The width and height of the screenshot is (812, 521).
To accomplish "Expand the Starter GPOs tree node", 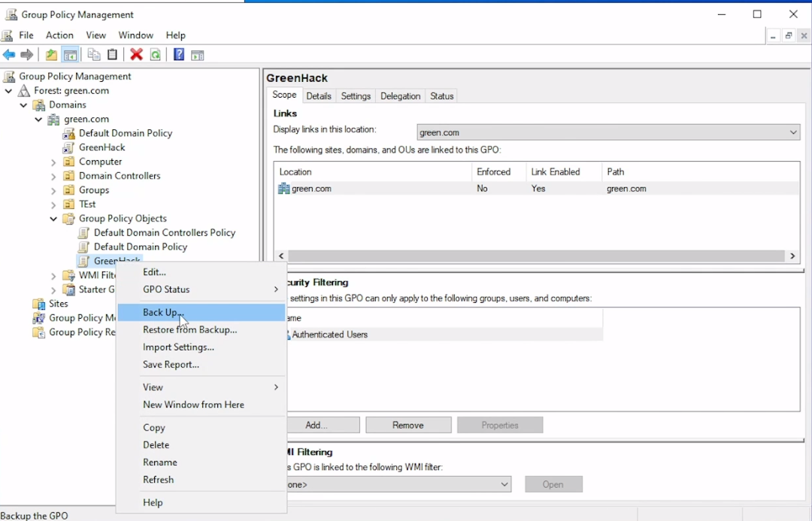I will pyautogui.click(x=53, y=289).
